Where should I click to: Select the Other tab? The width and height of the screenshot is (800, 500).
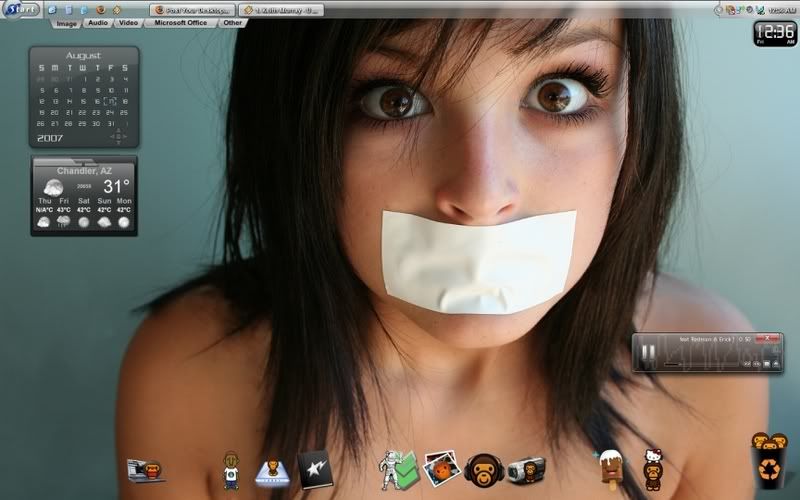coord(232,23)
